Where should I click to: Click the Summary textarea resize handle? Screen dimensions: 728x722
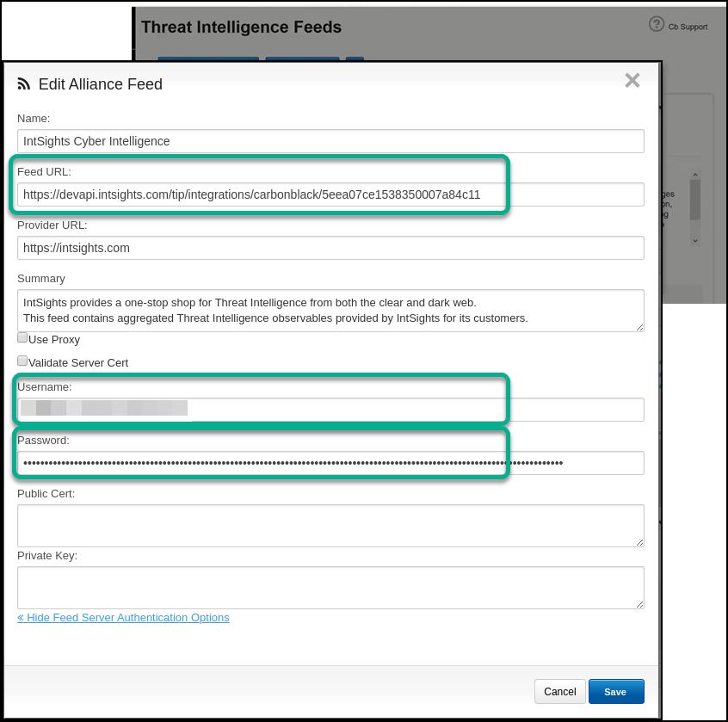(x=639, y=327)
